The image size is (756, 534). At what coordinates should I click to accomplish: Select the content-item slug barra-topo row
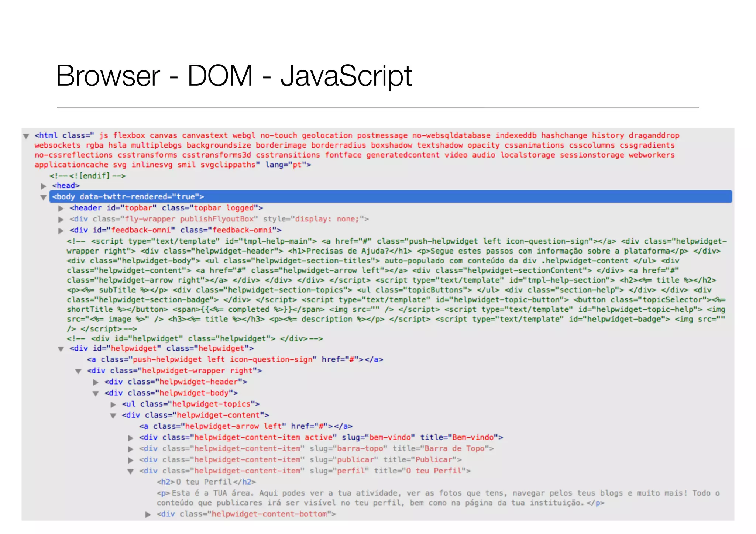(x=317, y=448)
